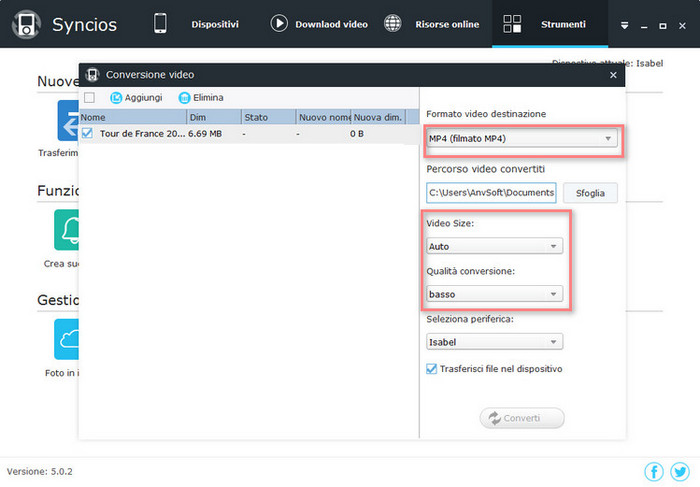This screenshot has width=700, height=487.
Task: Click the Risorse online globe icon
Action: coord(393,24)
